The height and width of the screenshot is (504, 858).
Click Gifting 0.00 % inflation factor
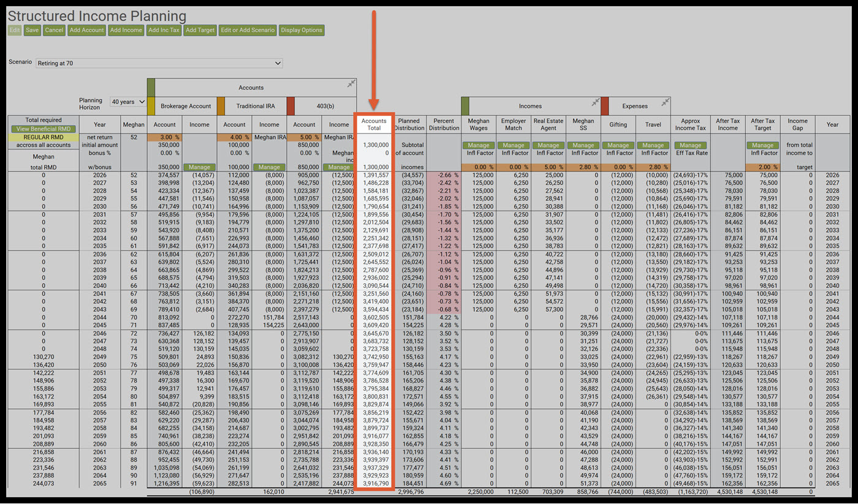618,167
